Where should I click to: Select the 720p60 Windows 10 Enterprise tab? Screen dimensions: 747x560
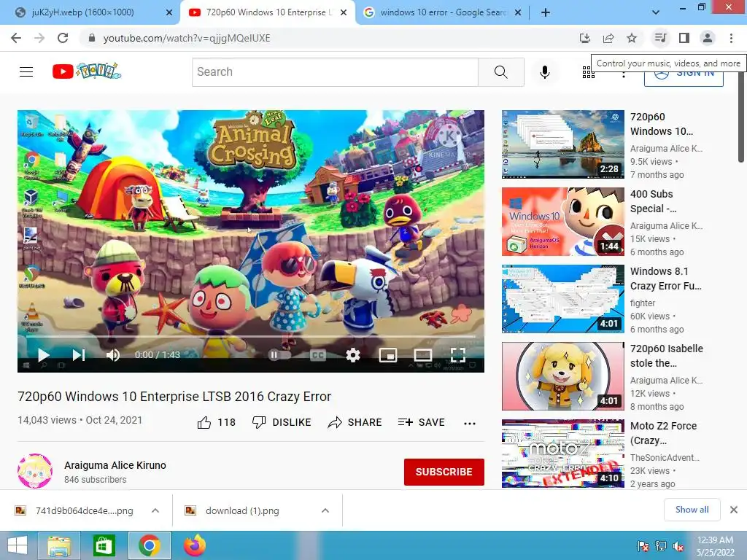click(x=268, y=12)
